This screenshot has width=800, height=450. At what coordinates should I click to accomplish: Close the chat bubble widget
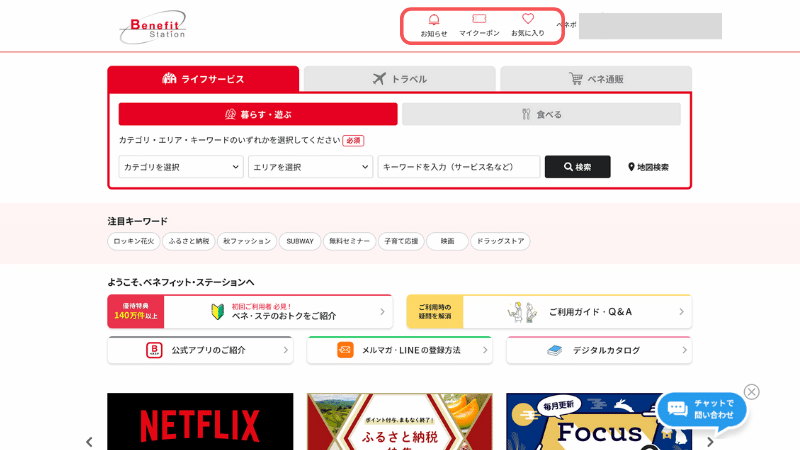[752, 392]
